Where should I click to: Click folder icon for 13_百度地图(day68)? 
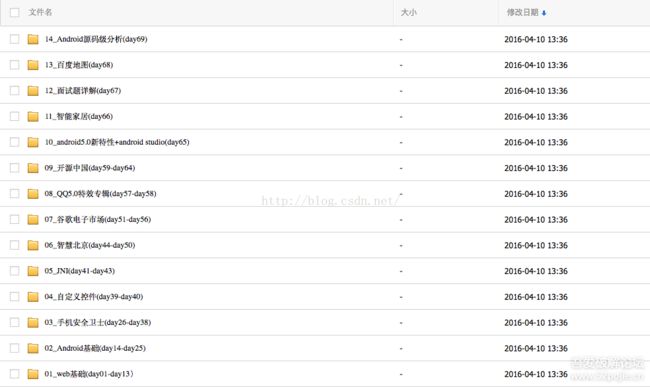click(33, 65)
